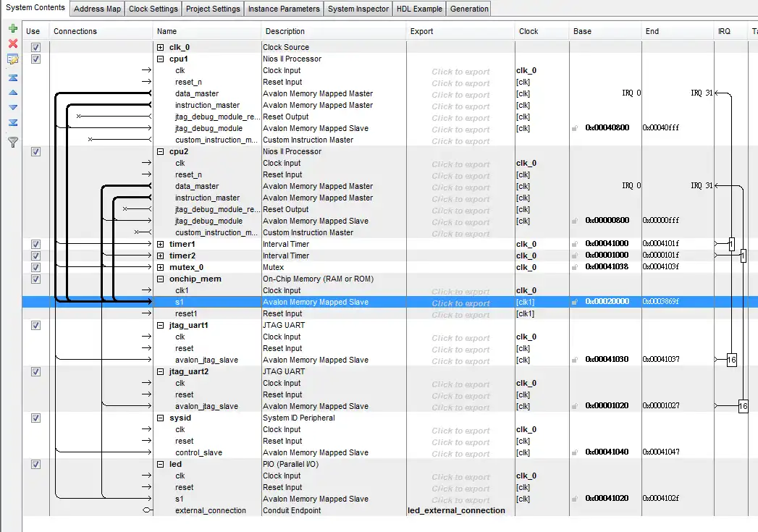The width and height of the screenshot is (758, 532).
Task: Click the IRQ number box for timer1
Action: [731, 244]
